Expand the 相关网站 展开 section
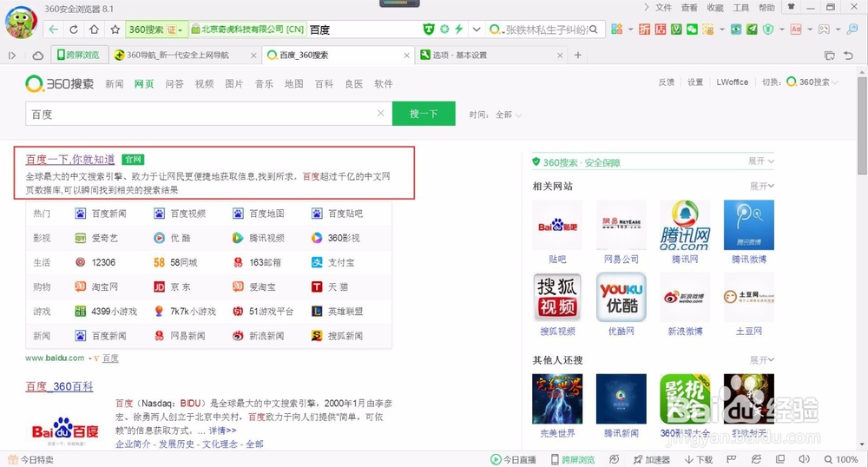 [x=762, y=186]
